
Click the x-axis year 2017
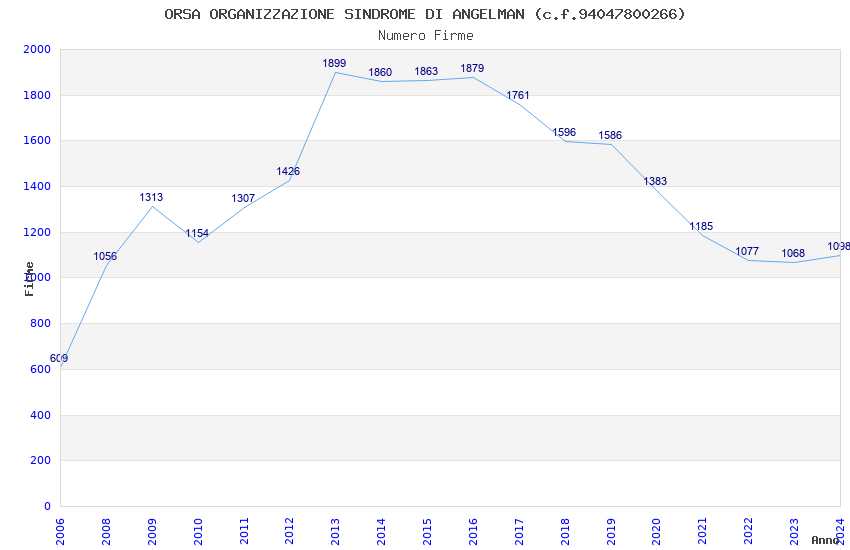tap(519, 532)
